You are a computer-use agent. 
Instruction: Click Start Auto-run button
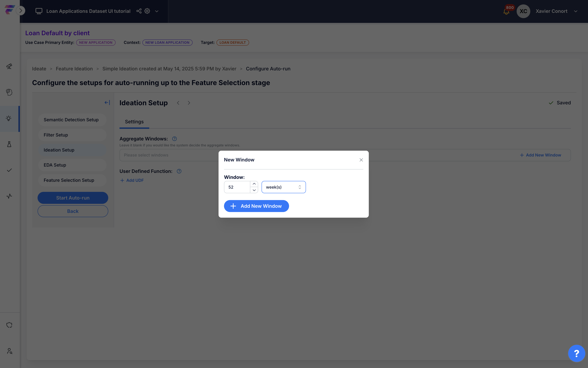(x=73, y=198)
